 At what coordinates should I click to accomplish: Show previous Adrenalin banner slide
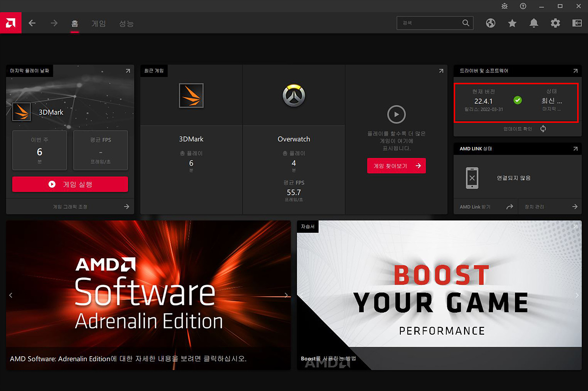tap(11, 295)
